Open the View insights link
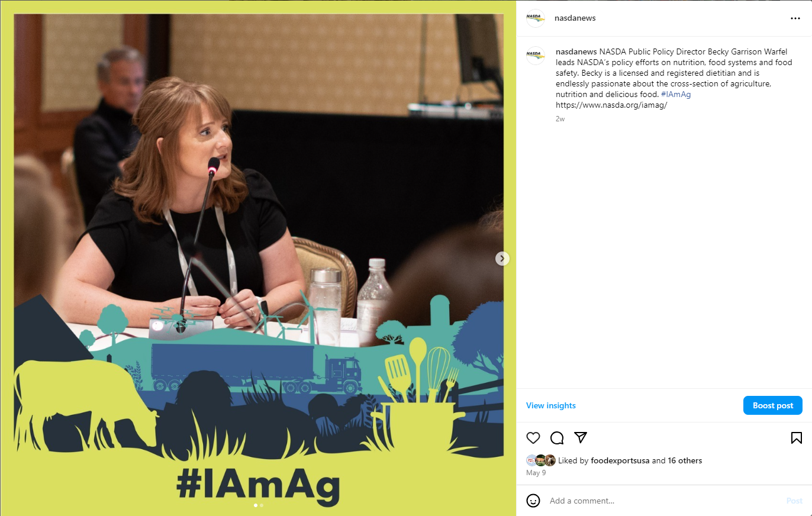This screenshot has height=516, width=812. [551, 405]
